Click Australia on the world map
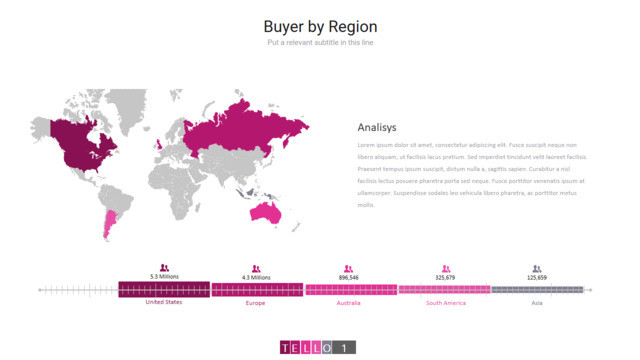 pyautogui.click(x=266, y=212)
